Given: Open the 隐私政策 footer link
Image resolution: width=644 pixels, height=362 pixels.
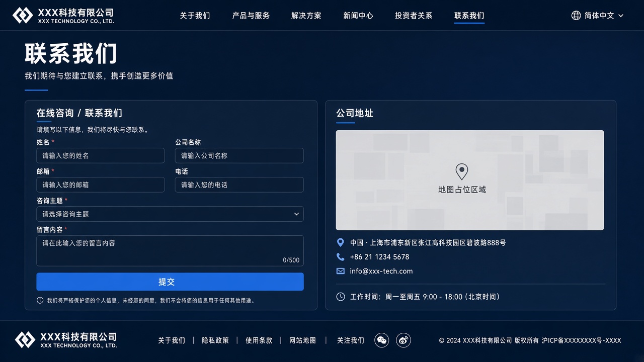Looking at the screenshot, I should pyautogui.click(x=215, y=340).
